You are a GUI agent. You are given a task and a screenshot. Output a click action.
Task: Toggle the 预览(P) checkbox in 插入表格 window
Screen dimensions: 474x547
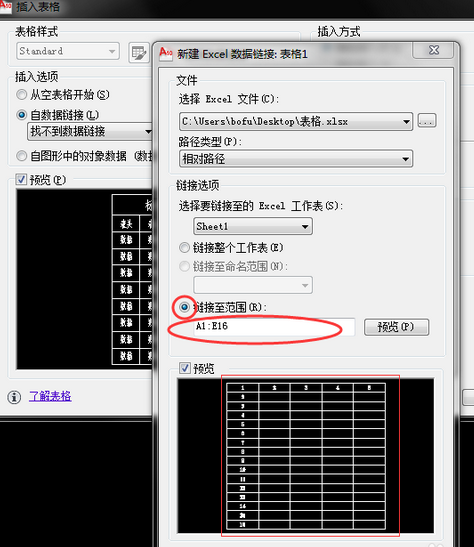pyautogui.click(x=21, y=180)
